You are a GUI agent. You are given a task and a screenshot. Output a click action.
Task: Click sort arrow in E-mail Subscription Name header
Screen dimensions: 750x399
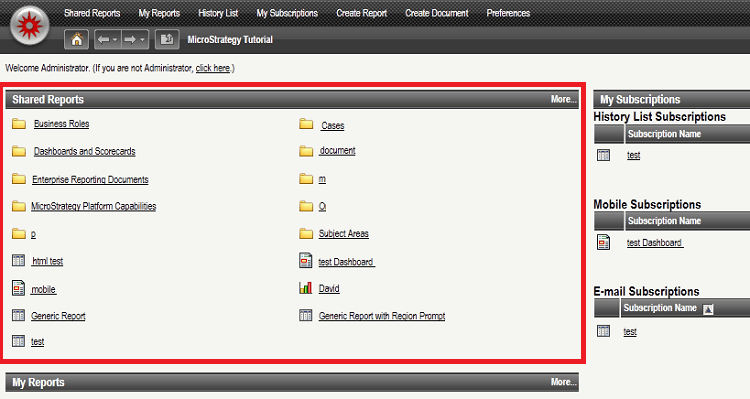point(708,309)
